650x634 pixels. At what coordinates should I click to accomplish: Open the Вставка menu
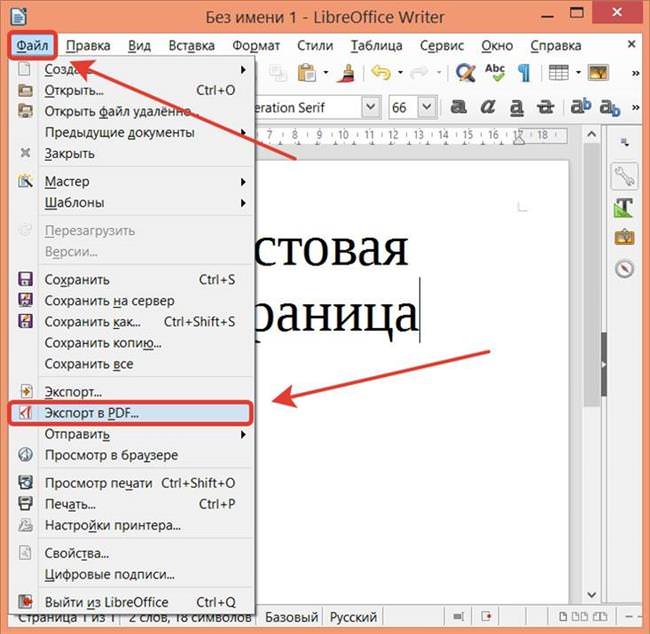(192, 45)
